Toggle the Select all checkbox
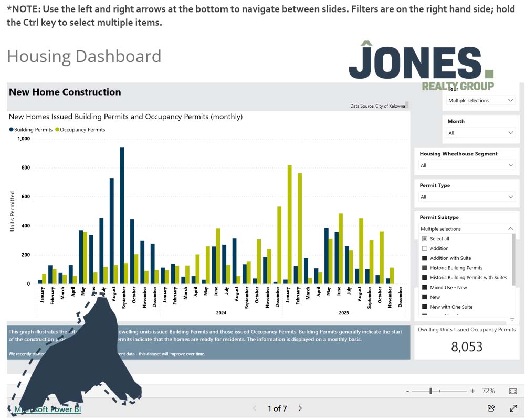This screenshot has height=420, width=525. (425, 239)
